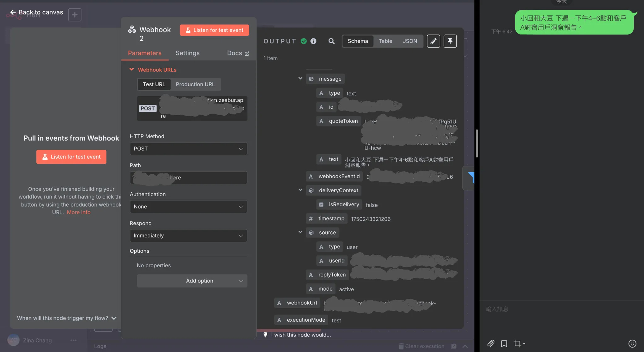Toggle the isRedelivery checkbox field
This screenshot has height=352, width=644.
pyautogui.click(x=321, y=205)
